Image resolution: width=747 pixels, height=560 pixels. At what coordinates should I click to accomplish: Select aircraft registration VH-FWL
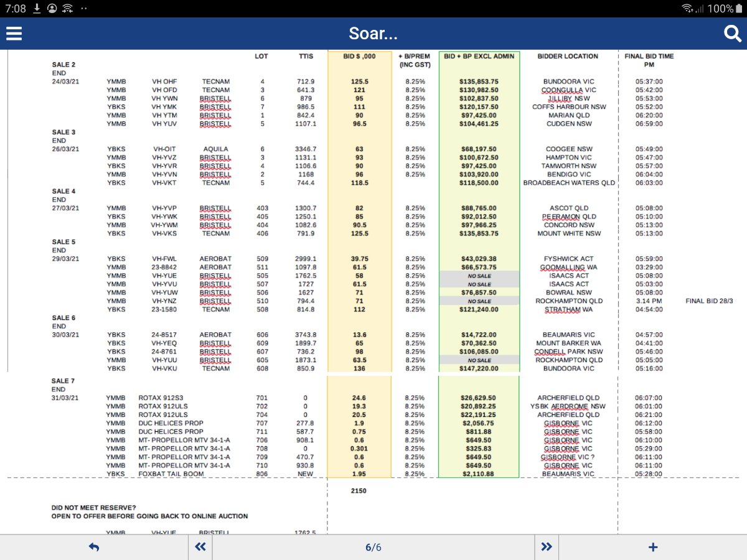pyautogui.click(x=164, y=259)
